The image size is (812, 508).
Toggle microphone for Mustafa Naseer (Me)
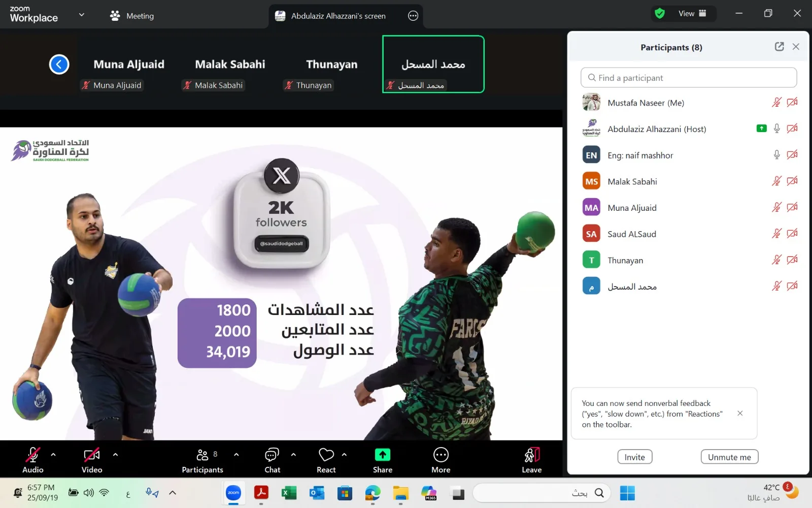776,103
